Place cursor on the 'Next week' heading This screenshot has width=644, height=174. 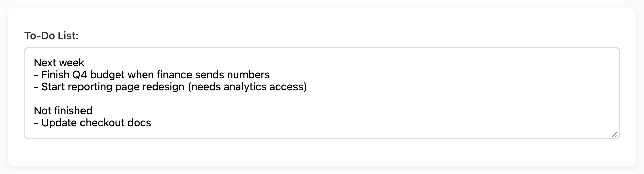pyautogui.click(x=59, y=63)
